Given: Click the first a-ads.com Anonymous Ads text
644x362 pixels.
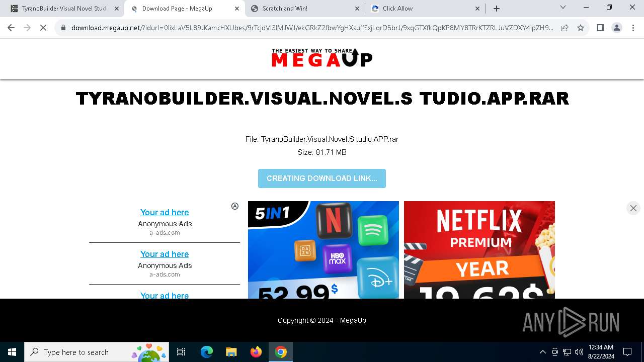Looking at the screenshot, I should [165, 224].
